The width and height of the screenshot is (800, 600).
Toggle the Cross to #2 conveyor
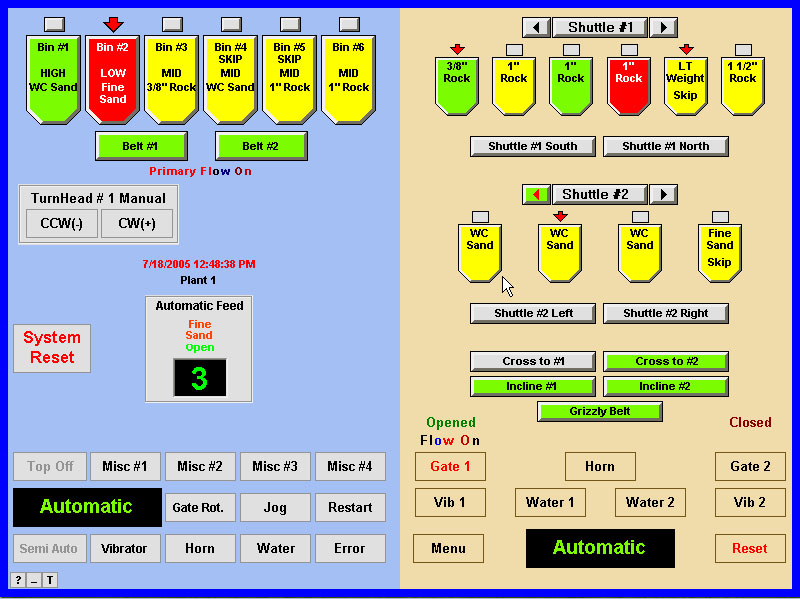pos(665,361)
